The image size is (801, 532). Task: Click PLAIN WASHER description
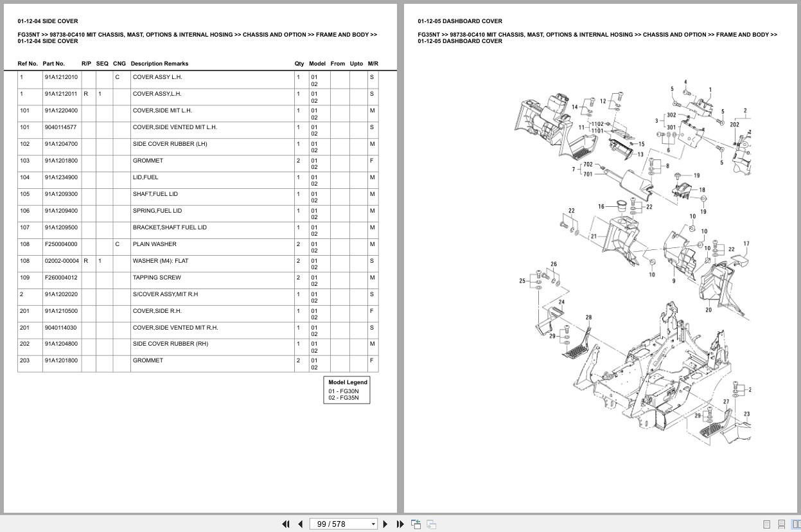click(155, 244)
